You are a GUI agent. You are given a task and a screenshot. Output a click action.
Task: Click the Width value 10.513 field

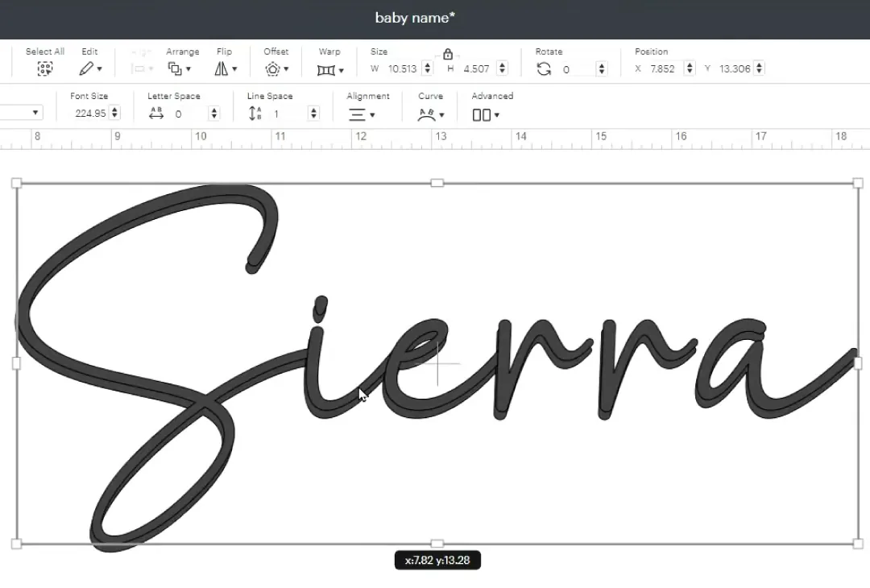pyautogui.click(x=402, y=68)
